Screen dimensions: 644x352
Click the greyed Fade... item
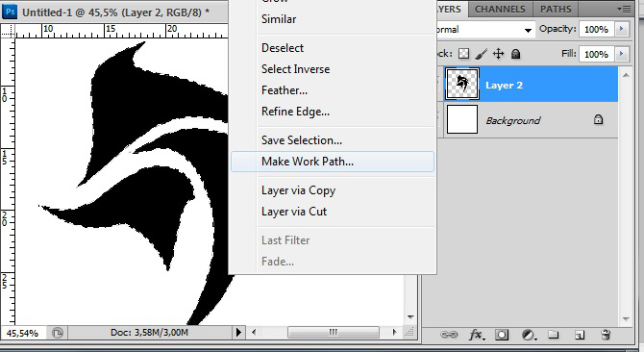pos(278,262)
